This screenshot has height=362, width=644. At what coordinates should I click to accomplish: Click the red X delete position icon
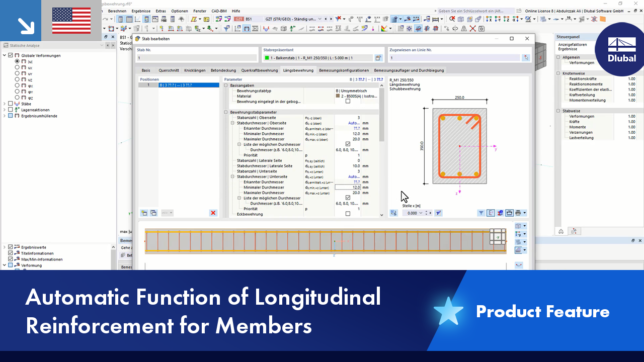[x=213, y=213]
